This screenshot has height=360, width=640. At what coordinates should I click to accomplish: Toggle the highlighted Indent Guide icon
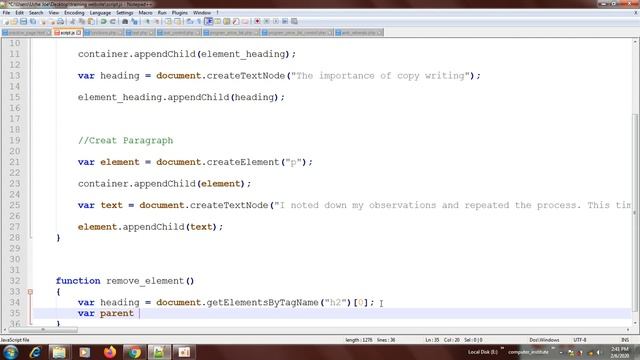[x=208, y=21]
